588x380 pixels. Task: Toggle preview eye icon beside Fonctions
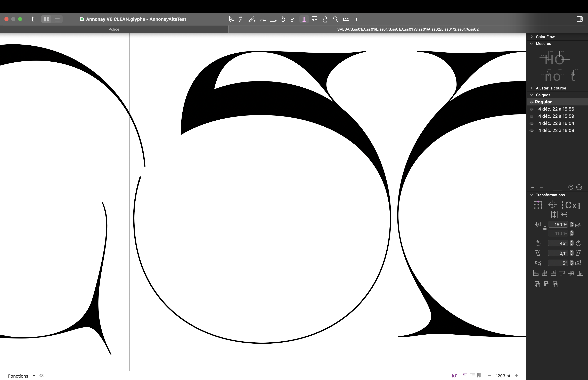point(42,376)
